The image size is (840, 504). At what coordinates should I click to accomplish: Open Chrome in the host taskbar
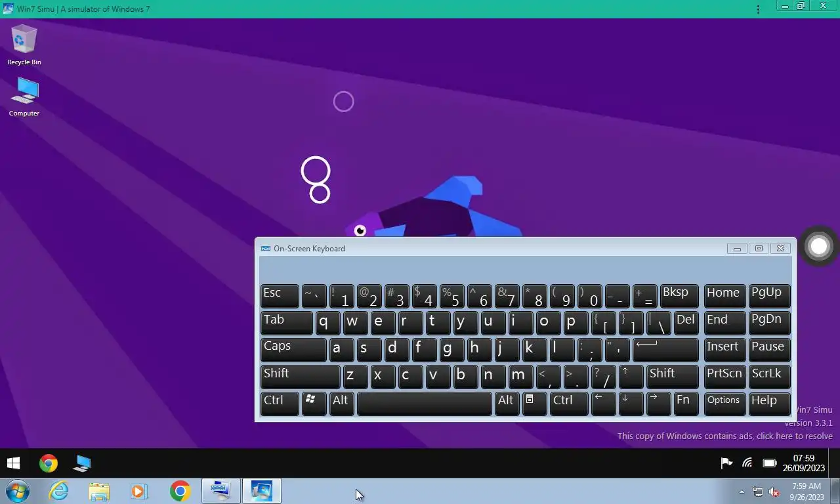[48, 463]
